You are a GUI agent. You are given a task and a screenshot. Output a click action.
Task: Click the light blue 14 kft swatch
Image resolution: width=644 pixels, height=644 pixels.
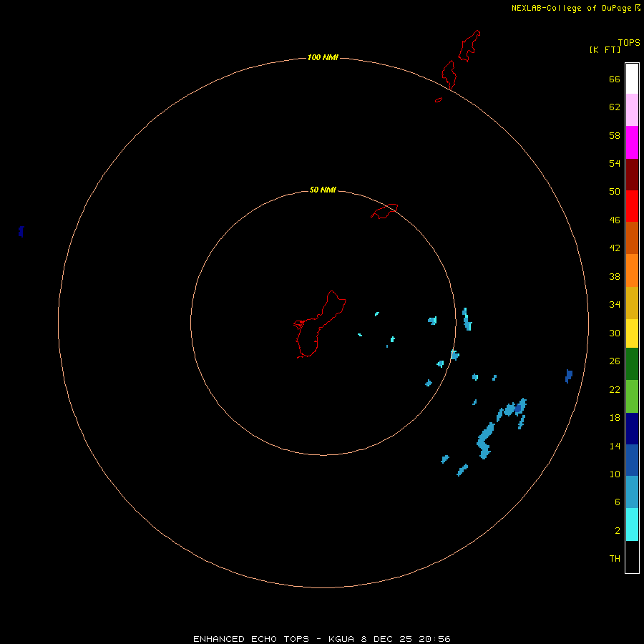[x=632, y=492]
